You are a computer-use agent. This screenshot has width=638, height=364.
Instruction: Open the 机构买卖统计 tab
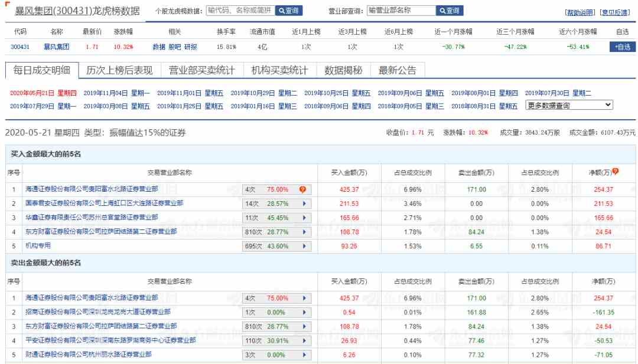pos(279,70)
